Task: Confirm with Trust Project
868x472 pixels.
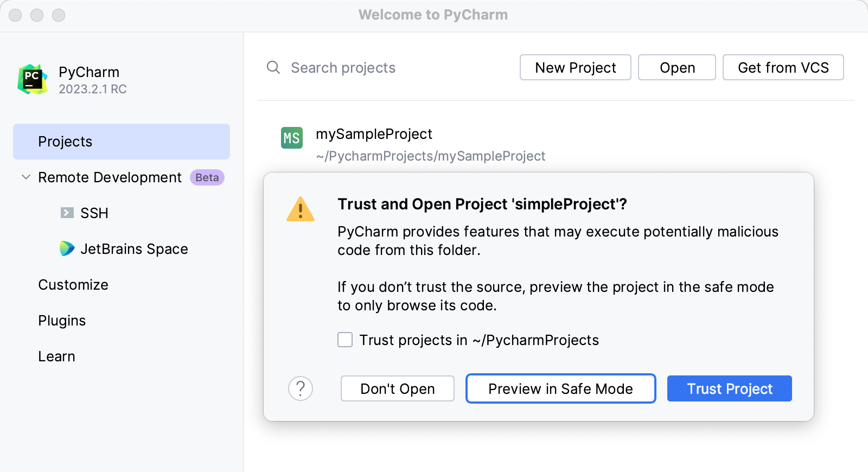Action: (729, 388)
